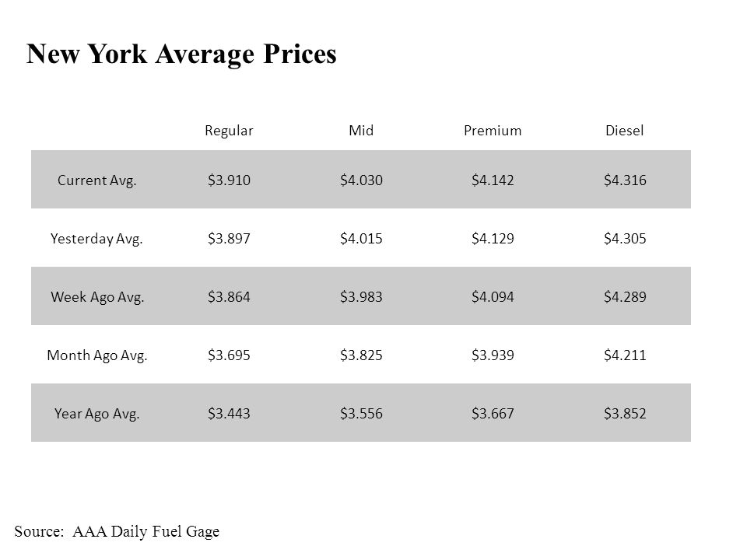747x560 pixels.
Task: Select week ago premium price $4.094
Action: tap(493, 296)
